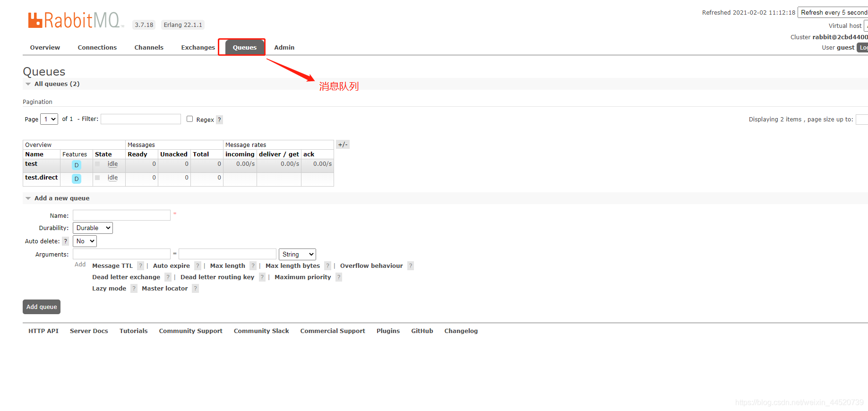Show help for Lazy mode
The width and height of the screenshot is (868, 411).
pyautogui.click(x=134, y=289)
